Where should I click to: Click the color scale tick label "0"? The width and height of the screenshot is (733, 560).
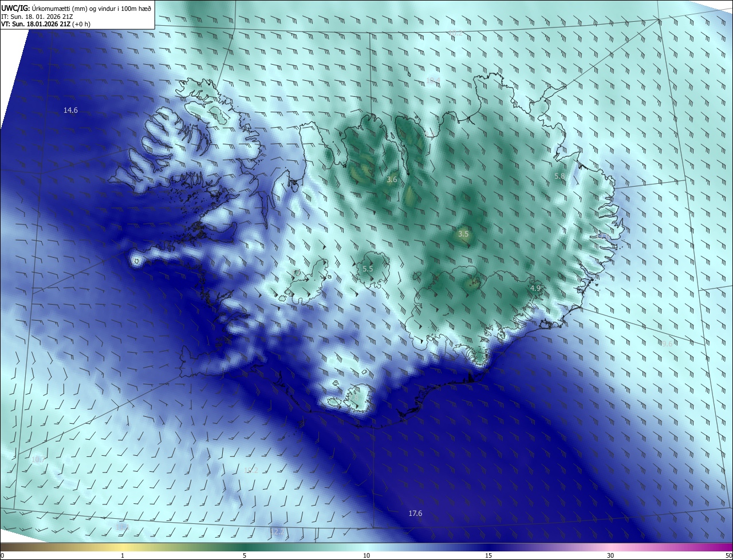click(x=2, y=555)
